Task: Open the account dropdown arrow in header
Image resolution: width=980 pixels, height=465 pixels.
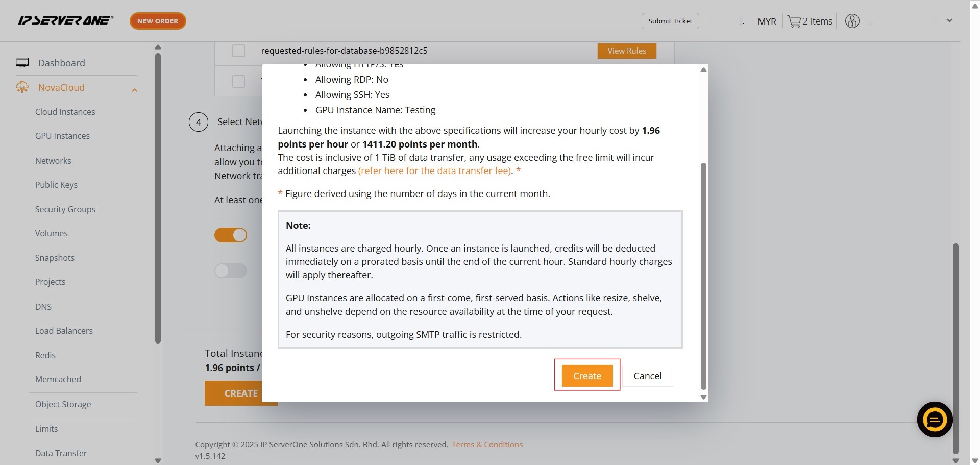Action: click(949, 21)
